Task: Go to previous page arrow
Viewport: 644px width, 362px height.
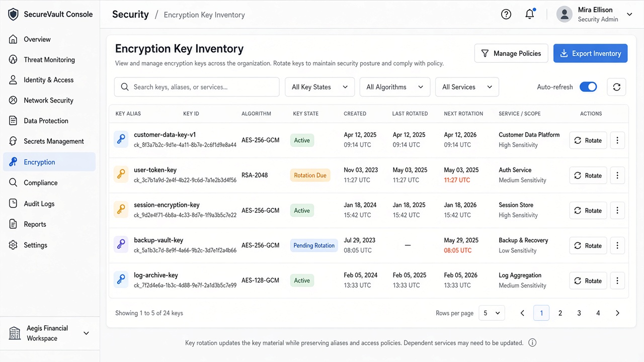Action: tap(522, 313)
